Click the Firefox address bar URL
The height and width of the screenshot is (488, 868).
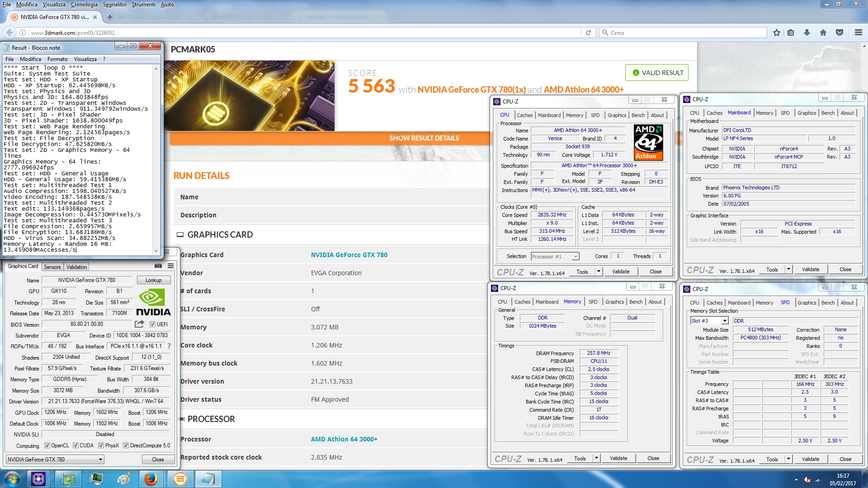73,33
